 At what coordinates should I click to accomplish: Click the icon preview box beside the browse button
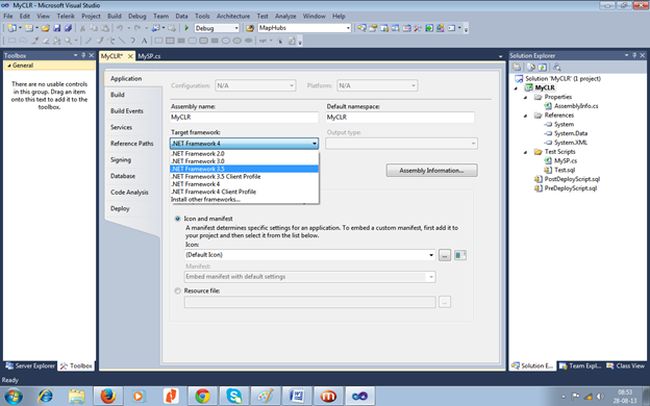click(x=460, y=255)
